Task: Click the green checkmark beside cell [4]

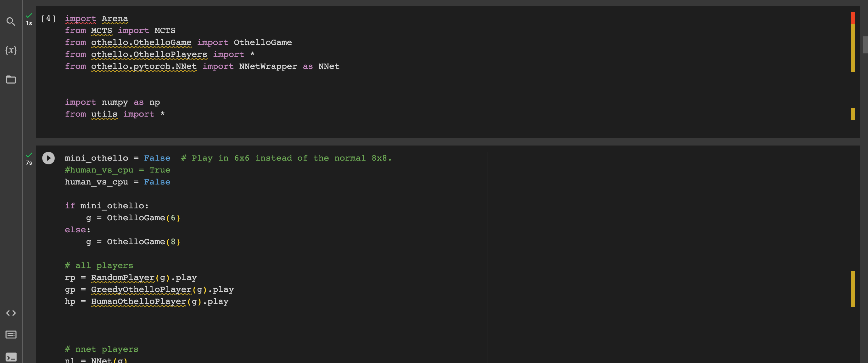Action: pos(29,15)
